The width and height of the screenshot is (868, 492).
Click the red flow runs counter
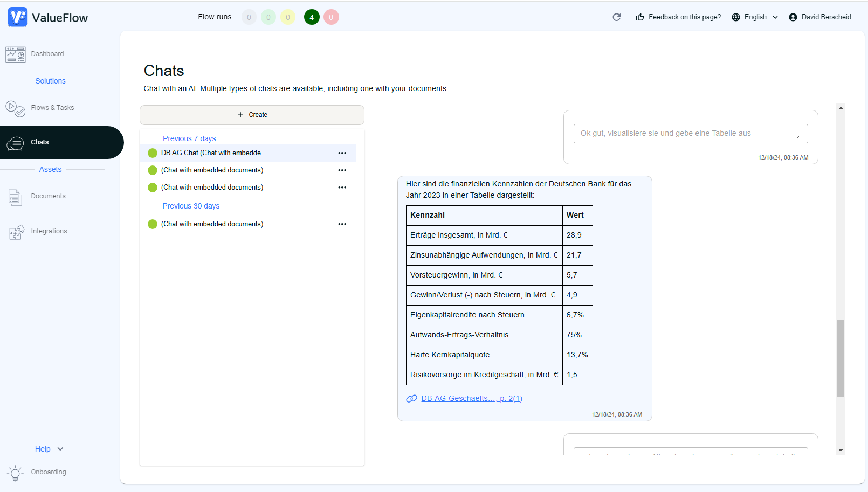pos(331,17)
